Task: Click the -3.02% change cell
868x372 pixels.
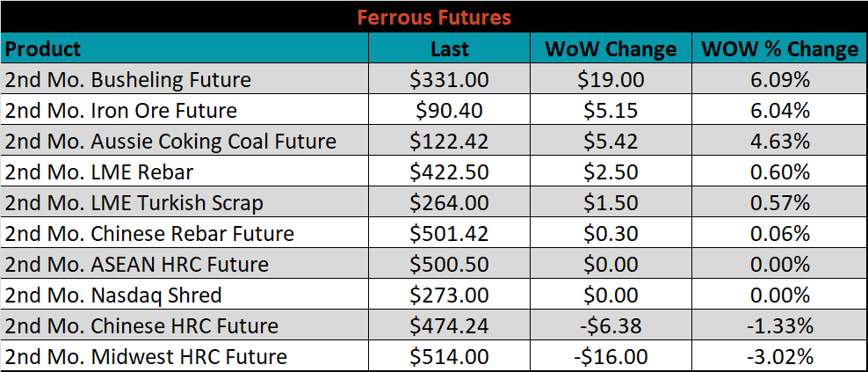Action: click(x=779, y=356)
